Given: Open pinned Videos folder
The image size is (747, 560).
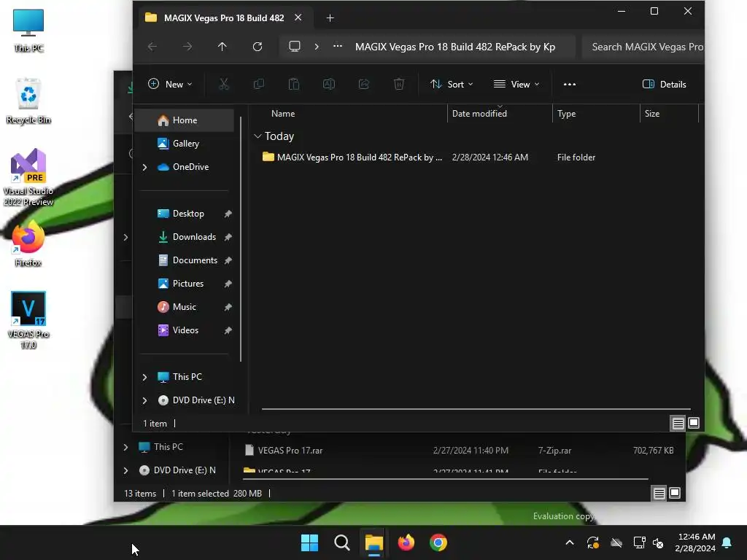Looking at the screenshot, I should tap(185, 330).
